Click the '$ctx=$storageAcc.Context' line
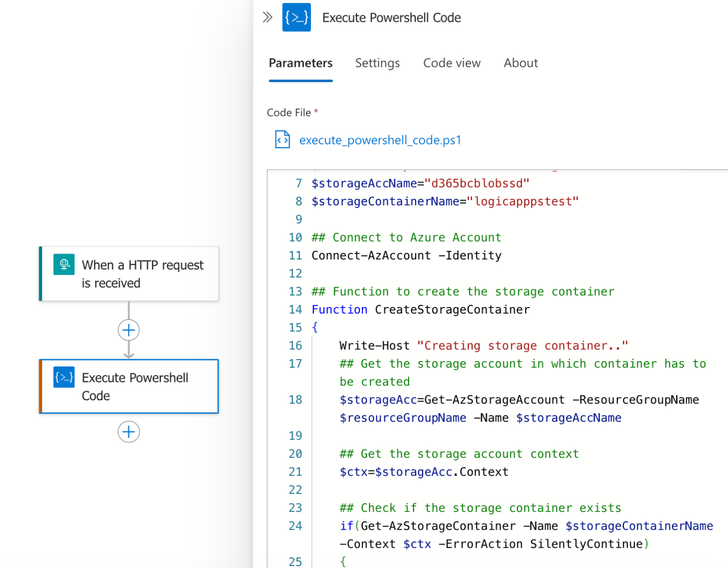 point(424,472)
